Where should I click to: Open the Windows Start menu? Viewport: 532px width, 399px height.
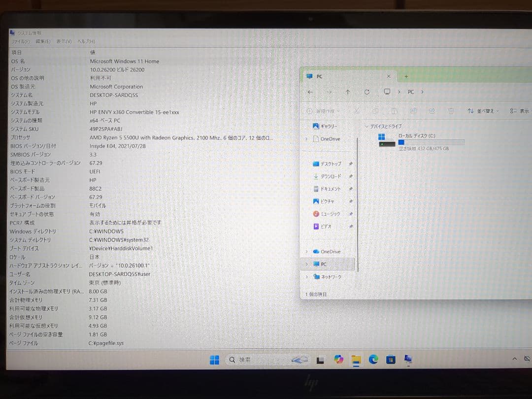tap(214, 360)
